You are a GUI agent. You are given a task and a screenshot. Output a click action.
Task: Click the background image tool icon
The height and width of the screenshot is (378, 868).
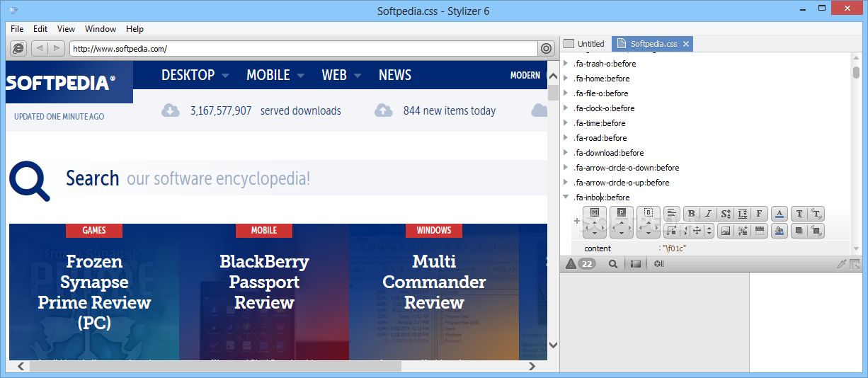(x=726, y=231)
